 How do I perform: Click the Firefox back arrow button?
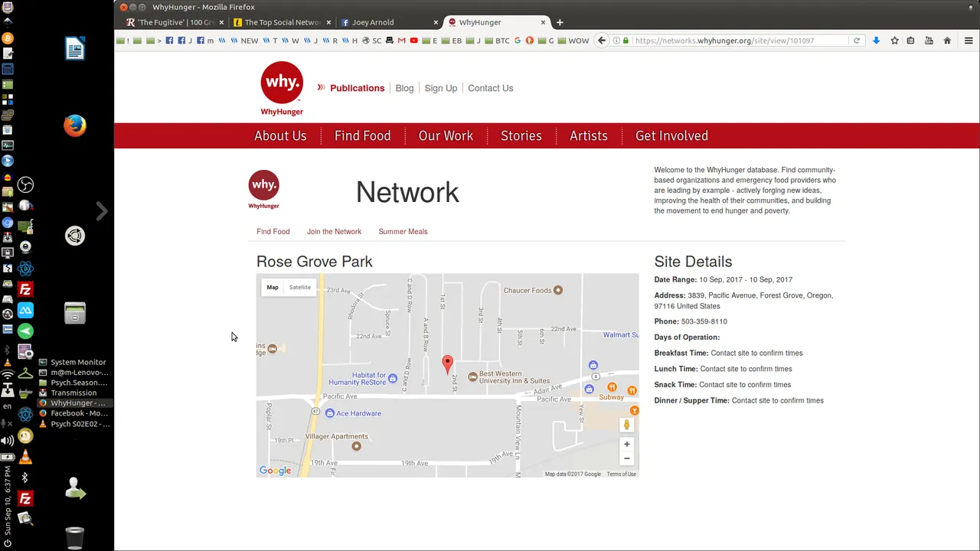[x=602, y=41]
